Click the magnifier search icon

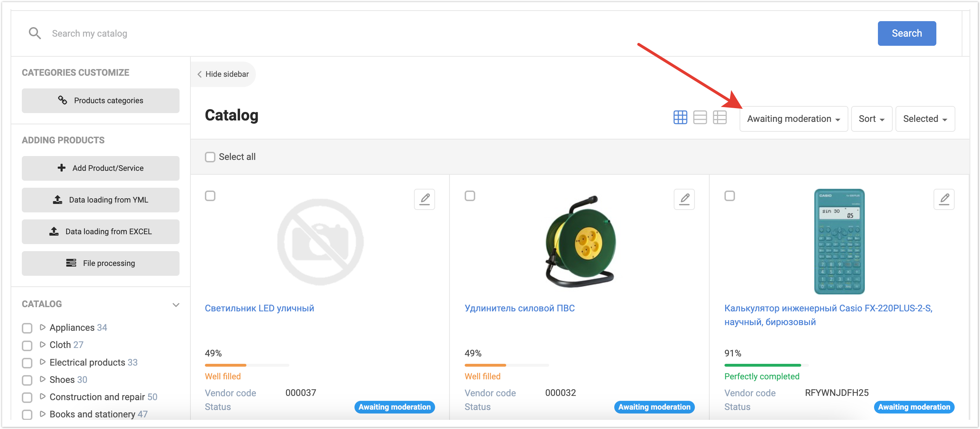coord(34,33)
